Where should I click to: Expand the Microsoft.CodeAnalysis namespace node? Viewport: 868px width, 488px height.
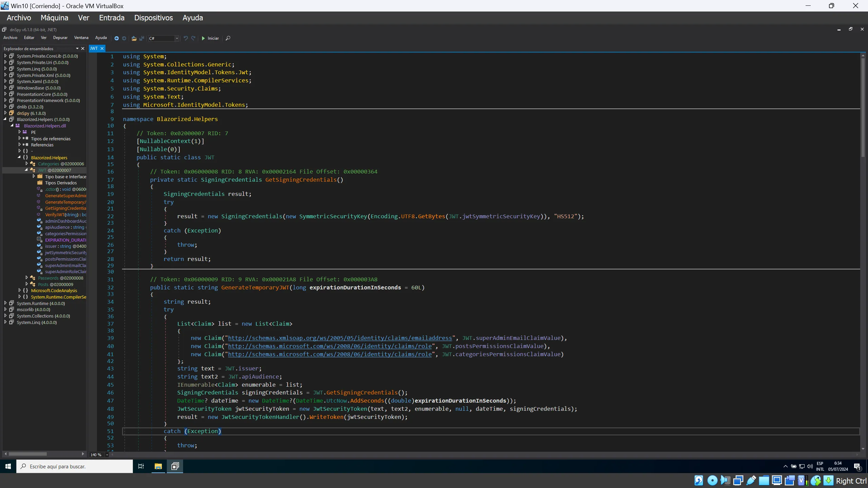[x=19, y=290]
